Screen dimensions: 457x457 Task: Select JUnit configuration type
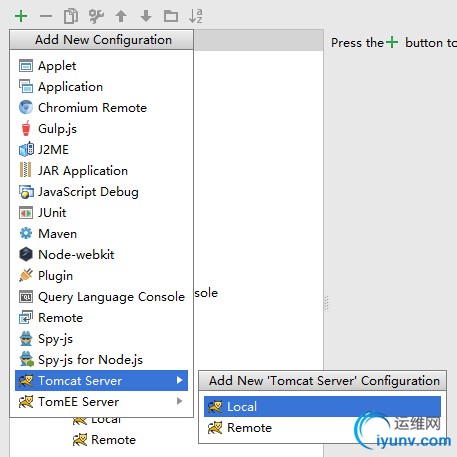tap(102, 213)
